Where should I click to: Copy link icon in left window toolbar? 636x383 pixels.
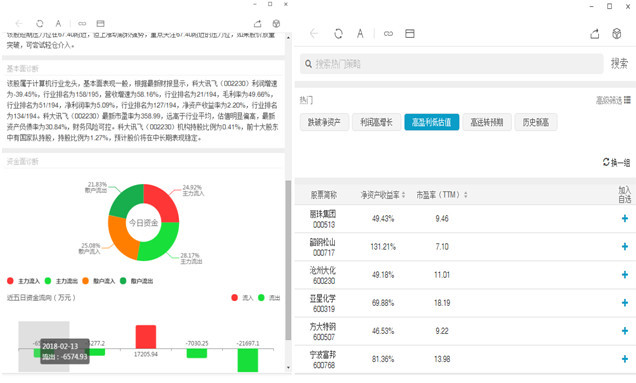[x=82, y=24]
